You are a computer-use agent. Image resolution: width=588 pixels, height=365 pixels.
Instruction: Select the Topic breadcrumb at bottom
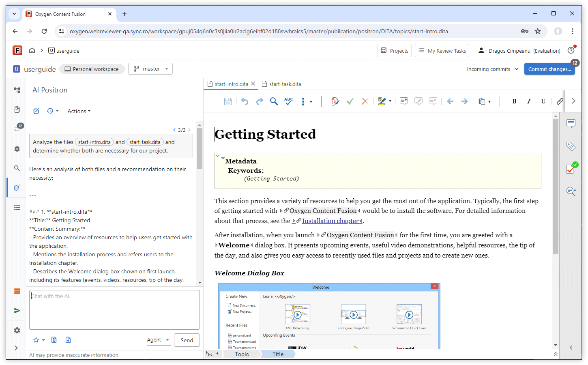(x=242, y=354)
